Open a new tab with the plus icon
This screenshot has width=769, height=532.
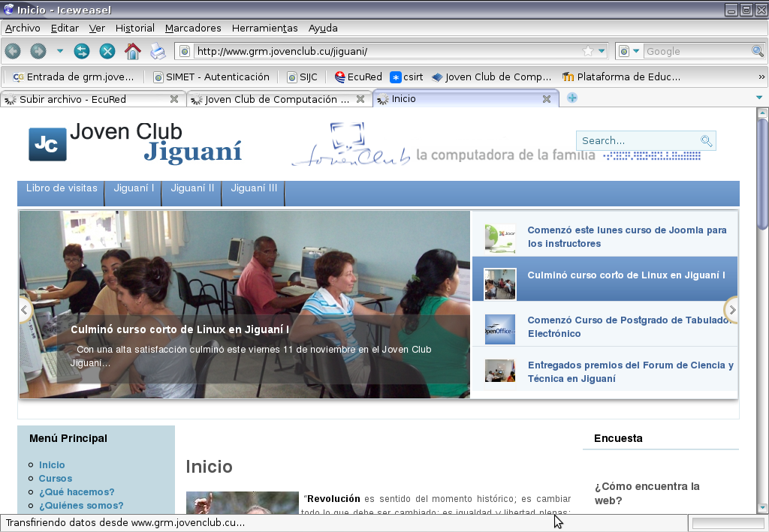pos(572,98)
